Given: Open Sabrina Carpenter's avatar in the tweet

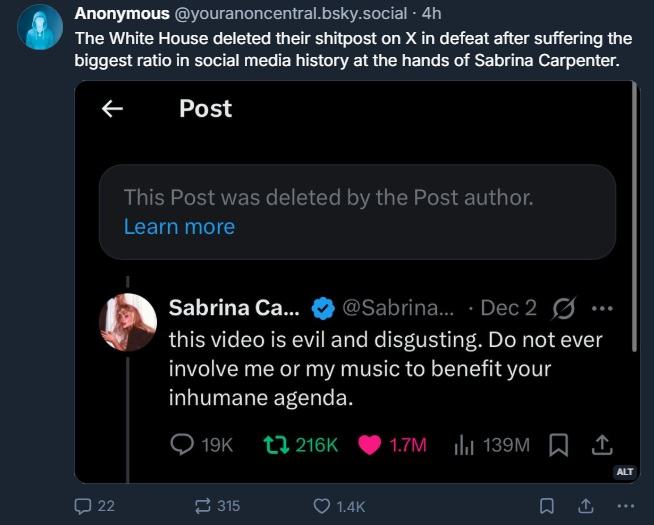Looking at the screenshot, I should click(128, 322).
